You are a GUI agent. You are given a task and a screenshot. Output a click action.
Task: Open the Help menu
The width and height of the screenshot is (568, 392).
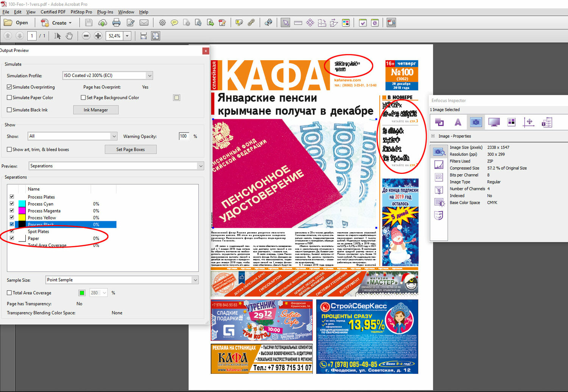tap(144, 12)
